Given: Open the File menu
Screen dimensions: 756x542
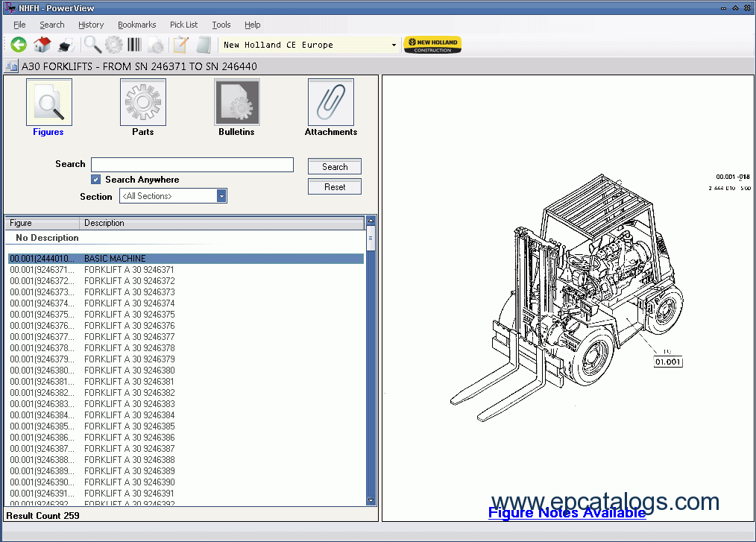Looking at the screenshot, I should click(x=19, y=25).
